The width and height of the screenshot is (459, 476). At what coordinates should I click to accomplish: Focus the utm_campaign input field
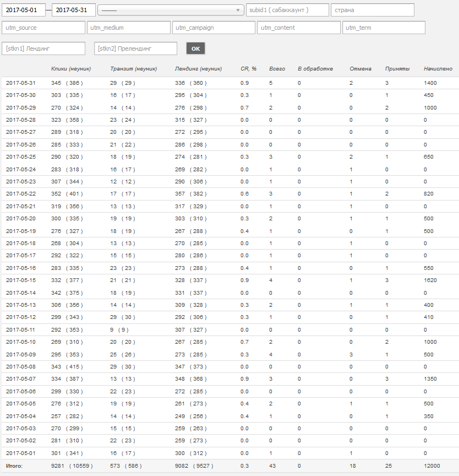(x=214, y=28)
